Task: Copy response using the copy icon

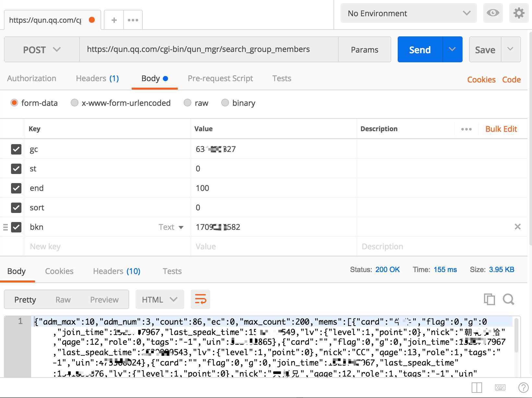Action: (489, 299)
